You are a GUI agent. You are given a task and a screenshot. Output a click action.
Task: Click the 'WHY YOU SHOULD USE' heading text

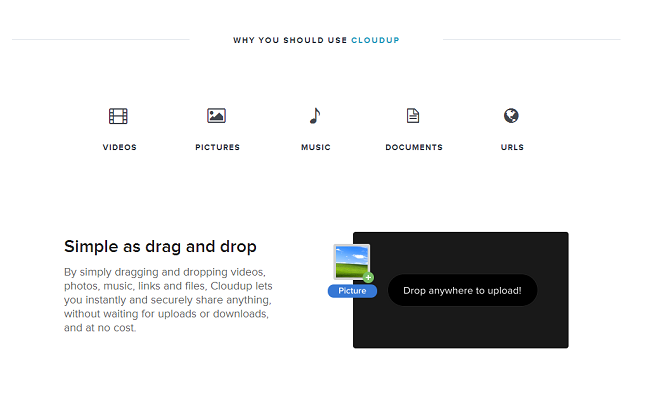point(290,40)
